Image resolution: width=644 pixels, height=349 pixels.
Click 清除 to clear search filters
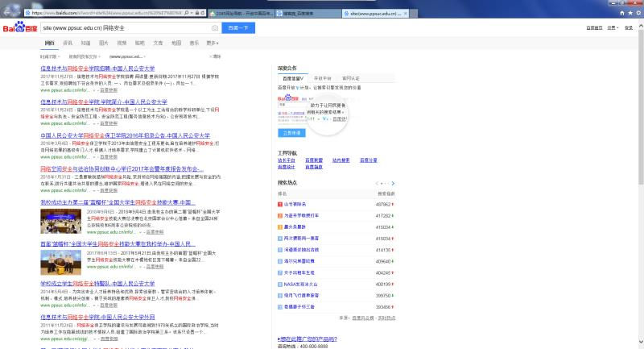216,56
